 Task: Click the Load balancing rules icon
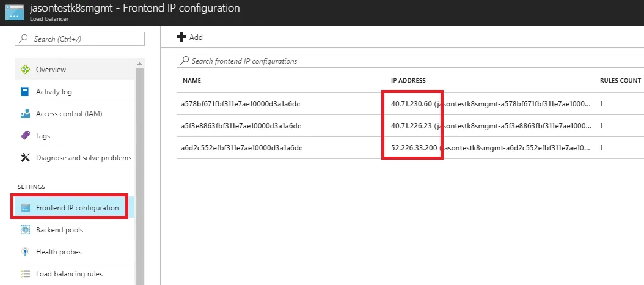[x=25, y=274]
